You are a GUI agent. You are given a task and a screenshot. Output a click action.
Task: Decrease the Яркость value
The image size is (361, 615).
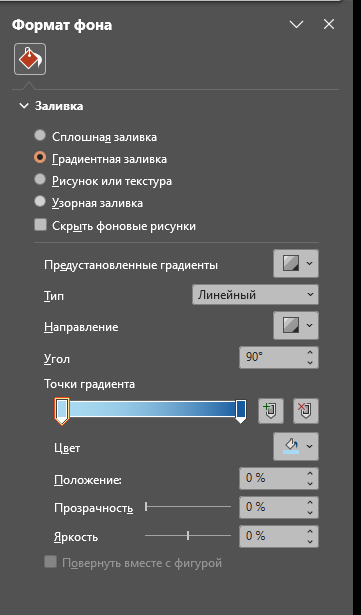pos(310,542)
